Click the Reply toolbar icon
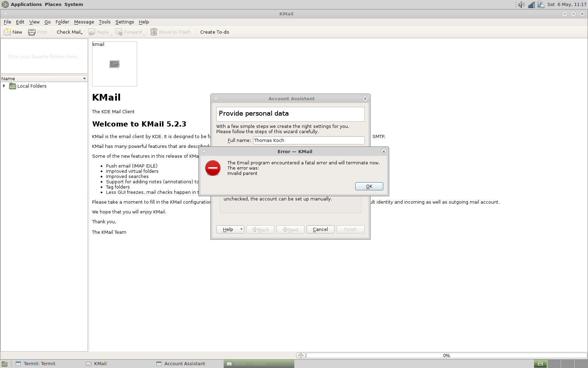588x368 pixels. coord(92,32)
